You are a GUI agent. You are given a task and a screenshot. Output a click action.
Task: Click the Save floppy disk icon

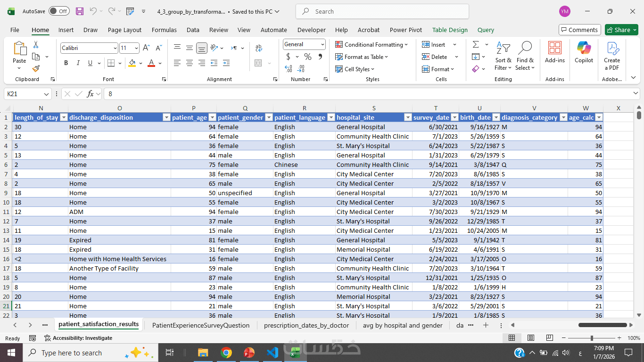pyautogui.click(x=80, y=11)
